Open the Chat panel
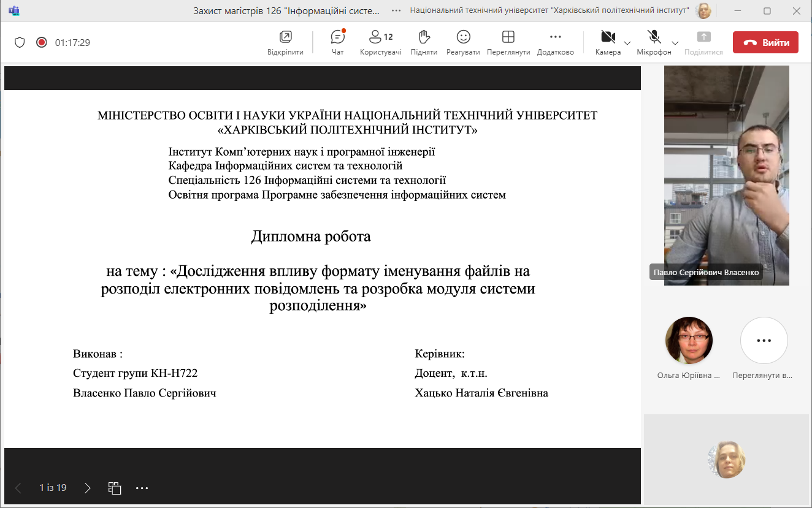Viewport: 812px width, 508px height. click(337, 42)
